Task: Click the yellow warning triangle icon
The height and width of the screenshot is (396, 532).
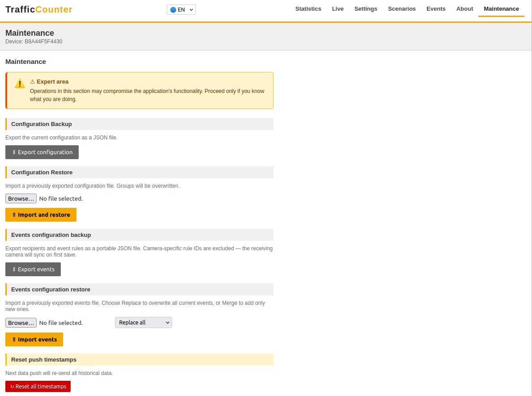Action: 20,83
